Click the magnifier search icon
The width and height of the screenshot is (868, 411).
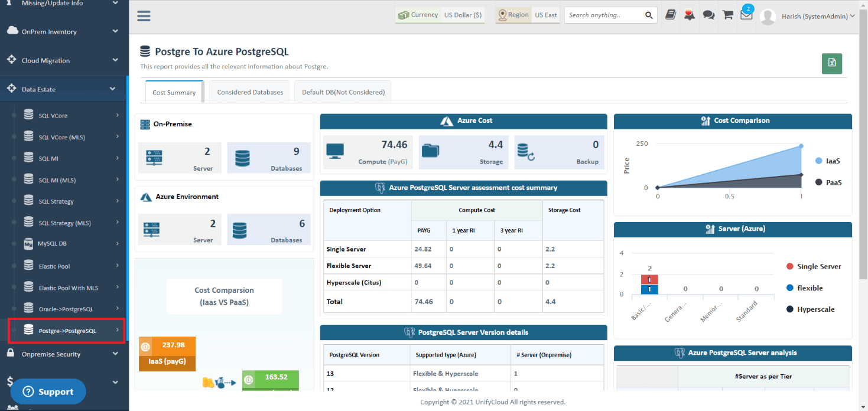pos(649,15)
